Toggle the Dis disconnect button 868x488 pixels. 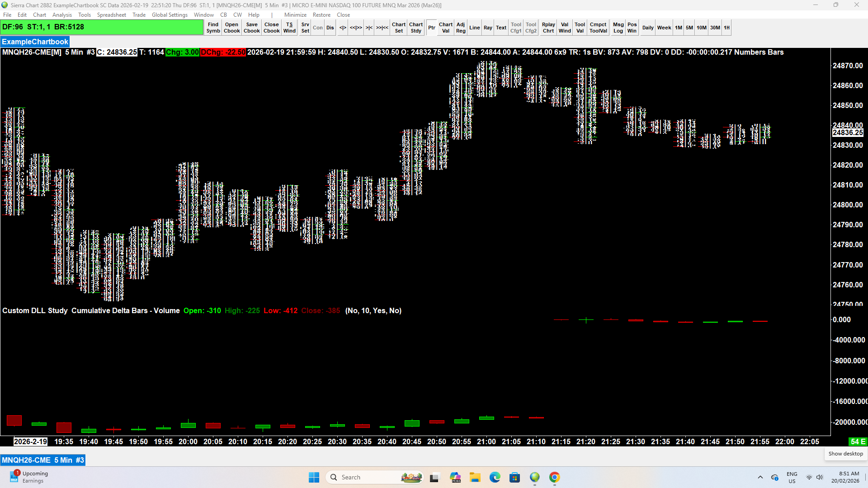point(330,28)
